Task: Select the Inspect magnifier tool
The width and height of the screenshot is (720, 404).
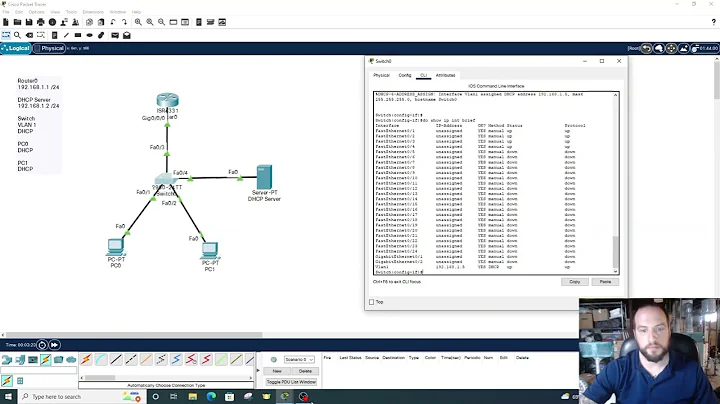Action: tap(17, 35)
